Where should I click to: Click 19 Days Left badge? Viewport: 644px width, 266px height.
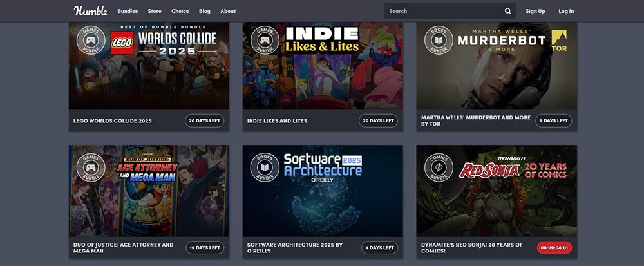pyautogui.click(x=205, y=248)
